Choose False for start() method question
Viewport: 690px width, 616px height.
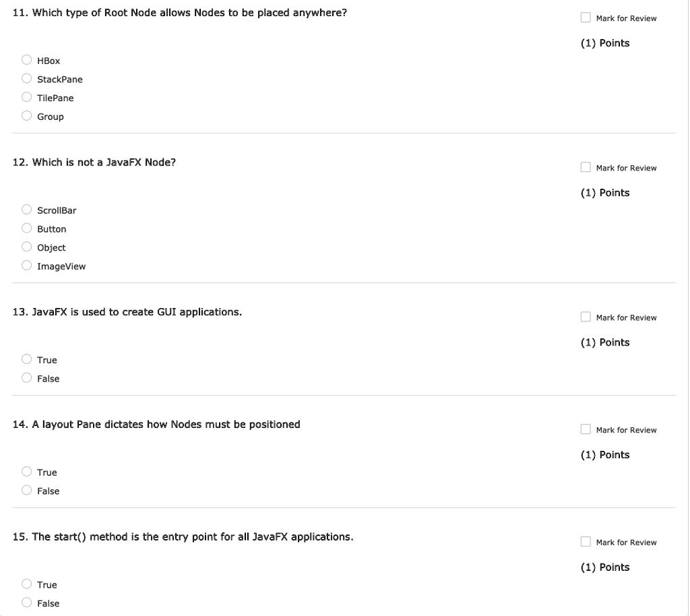(x=27, y=603)
